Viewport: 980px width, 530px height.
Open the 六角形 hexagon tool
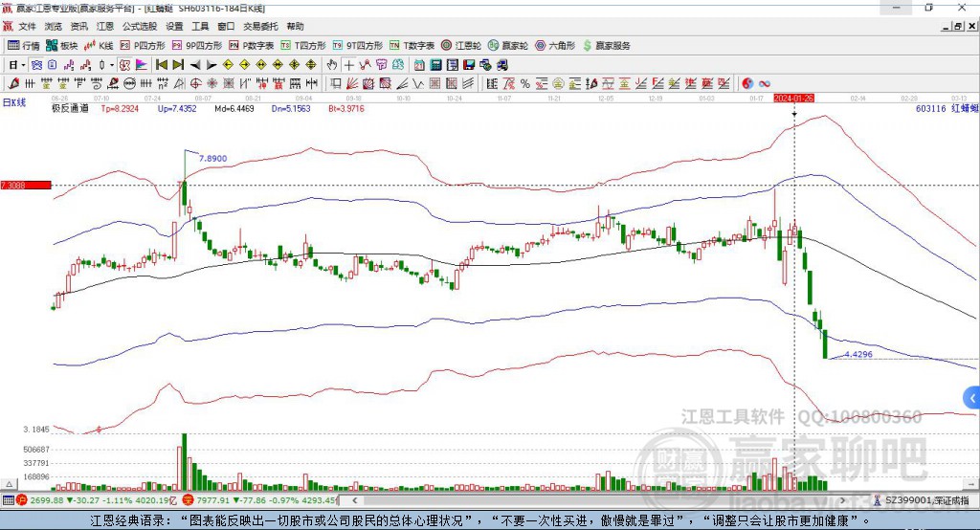pos(555,46)
